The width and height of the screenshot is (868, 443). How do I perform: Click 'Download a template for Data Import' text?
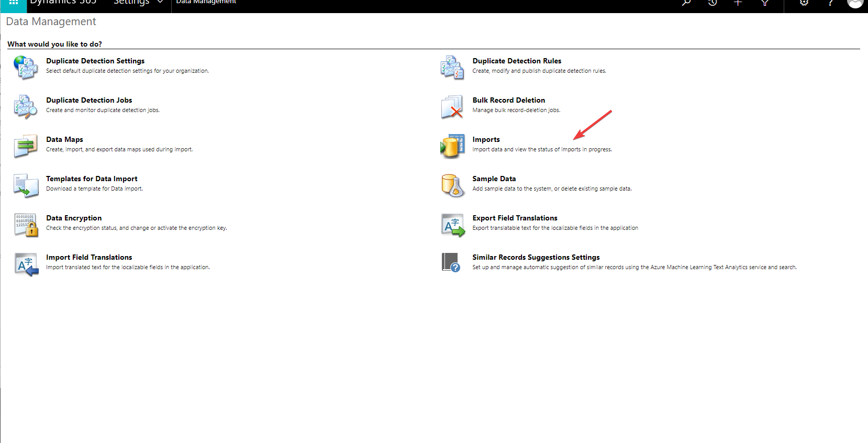pyautogui.click(x=94, y=189)
